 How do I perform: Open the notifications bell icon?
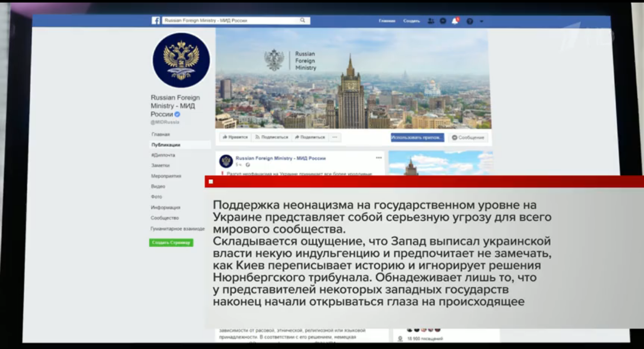(x=455, y=21)
